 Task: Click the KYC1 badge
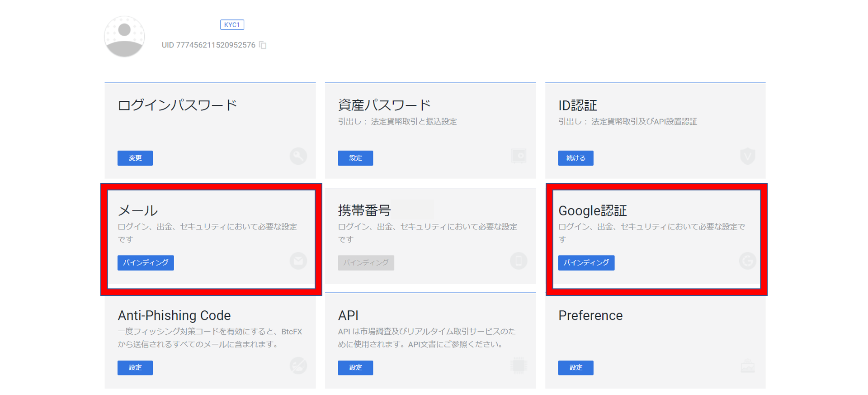point(232,24)
